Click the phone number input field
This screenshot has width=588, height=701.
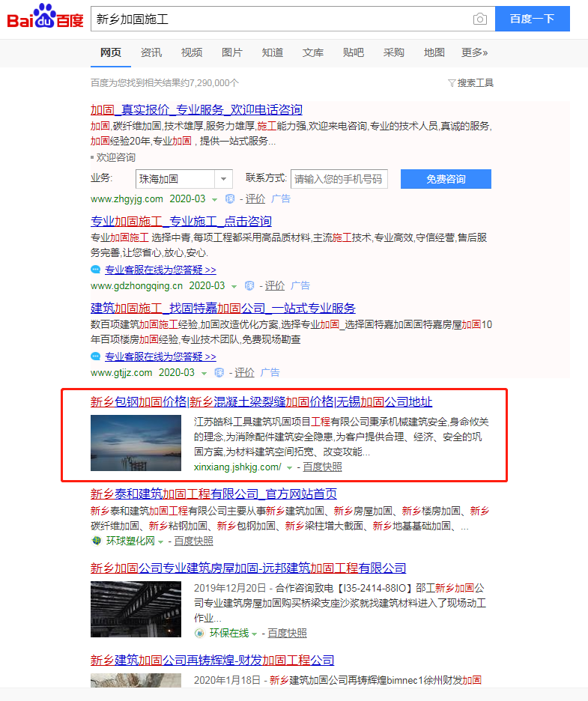click(x=339, y=179)
